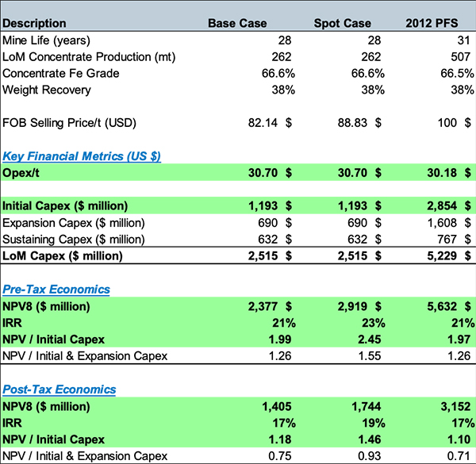
Task: Select the Spot Case column header
Action: [343, 24]
